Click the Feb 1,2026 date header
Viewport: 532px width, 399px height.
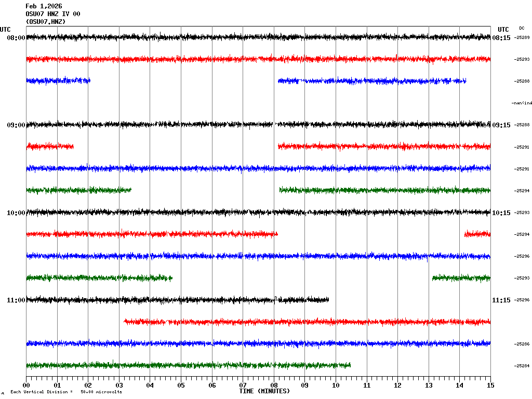[44, 6]
